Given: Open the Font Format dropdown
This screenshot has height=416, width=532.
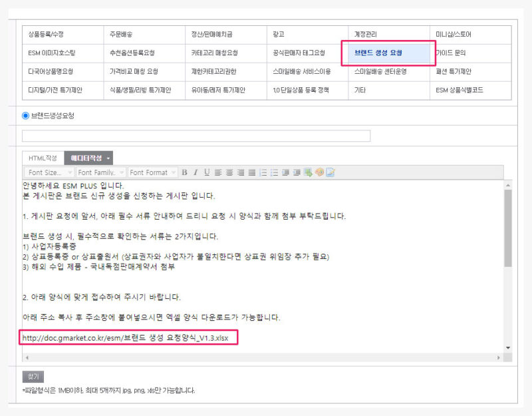Looking at the screenshot, I should coord(152,172).
